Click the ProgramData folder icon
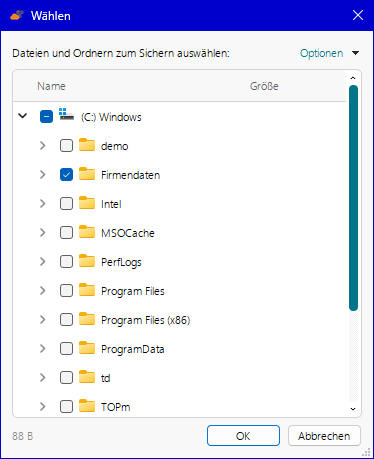Screen dimensions: 374x459 (x=87, y=348)
